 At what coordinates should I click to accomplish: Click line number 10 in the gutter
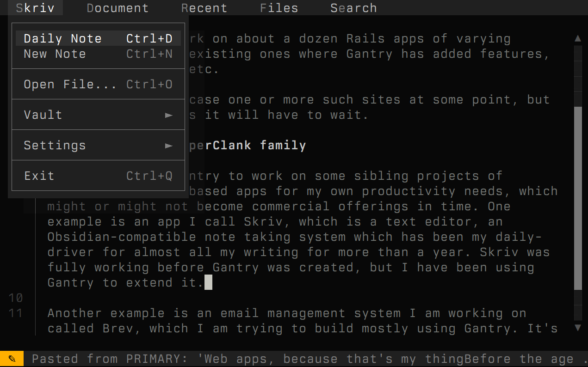point(16,298)
